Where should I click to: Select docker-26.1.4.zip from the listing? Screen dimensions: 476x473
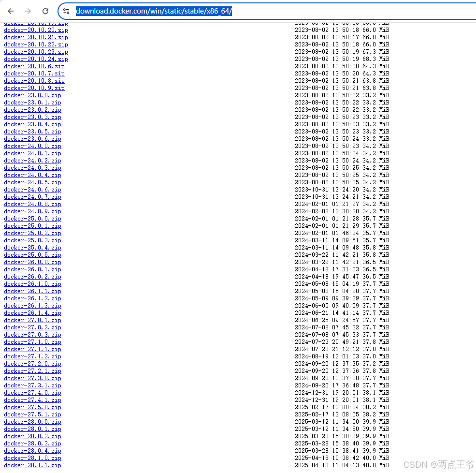click(32, 313)
